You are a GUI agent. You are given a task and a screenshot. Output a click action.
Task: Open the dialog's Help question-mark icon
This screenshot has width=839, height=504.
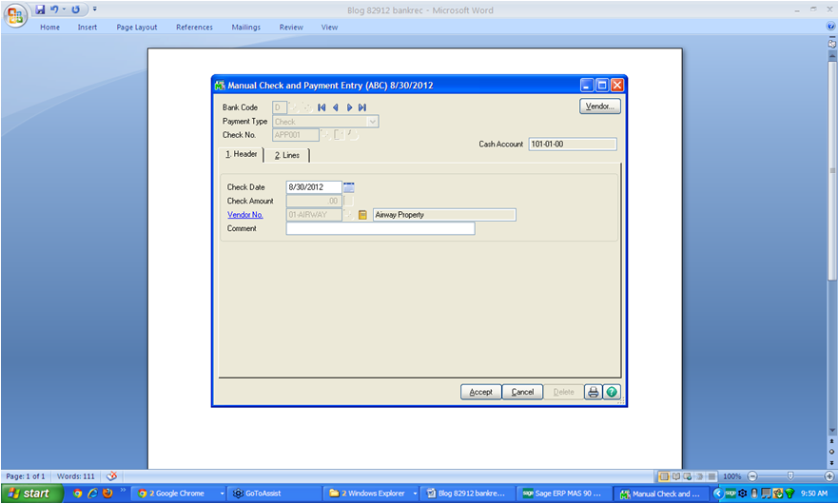pos(612,392)
